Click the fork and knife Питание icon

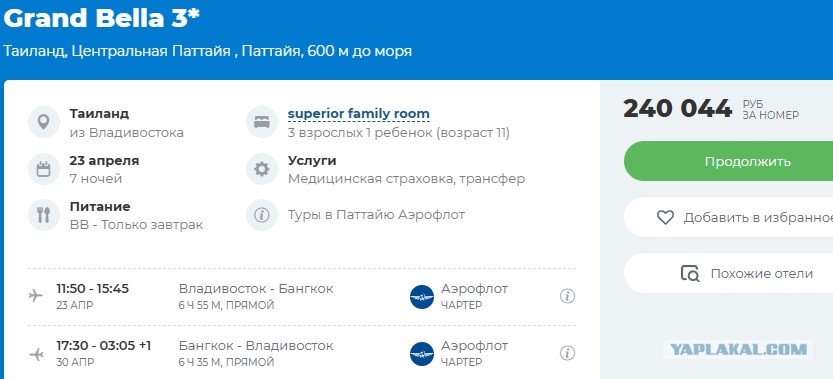click(44, 215)
